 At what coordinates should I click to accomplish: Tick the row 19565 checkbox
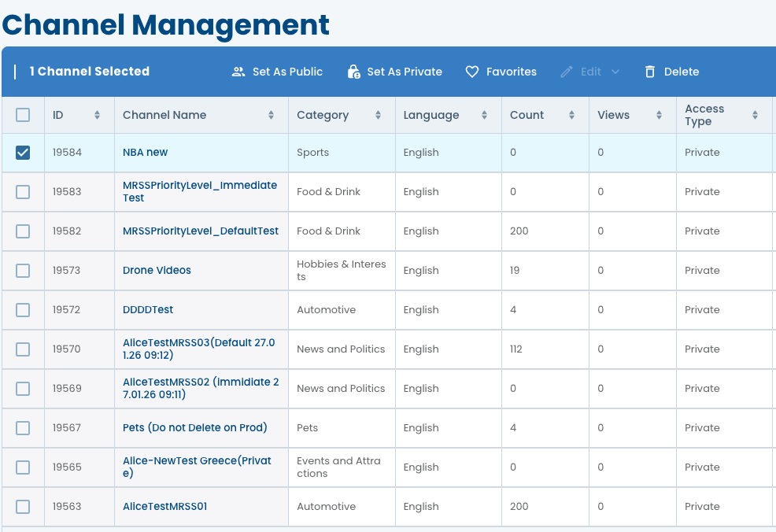pos(23,467)
